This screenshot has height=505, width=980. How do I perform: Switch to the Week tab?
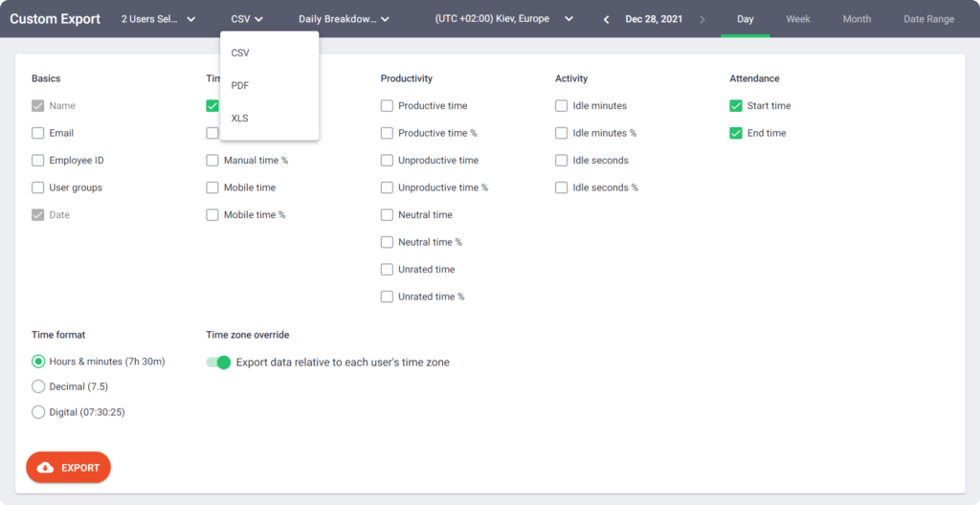click(797, 19)
